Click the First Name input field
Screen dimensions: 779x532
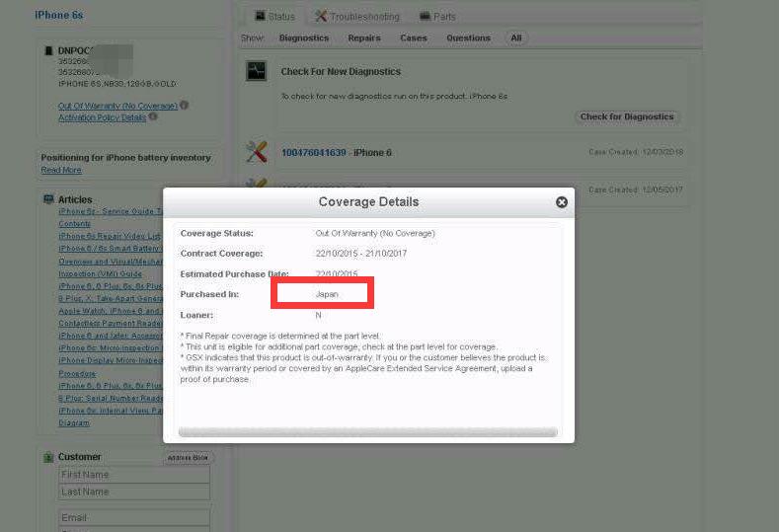pos(134,475)
